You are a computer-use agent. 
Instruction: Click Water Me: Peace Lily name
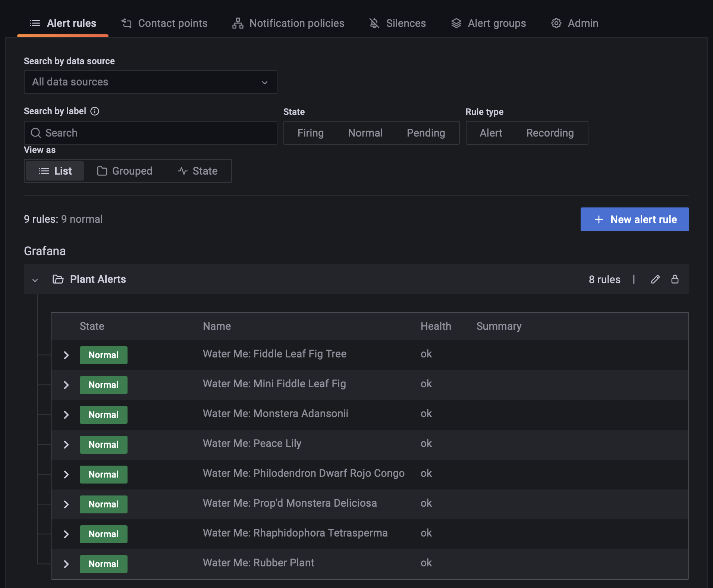252,443
